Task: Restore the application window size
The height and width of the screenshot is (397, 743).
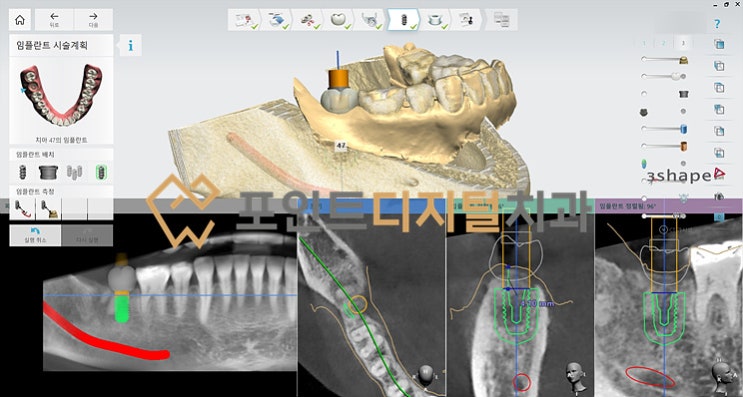Action: [x=727, y=4]
